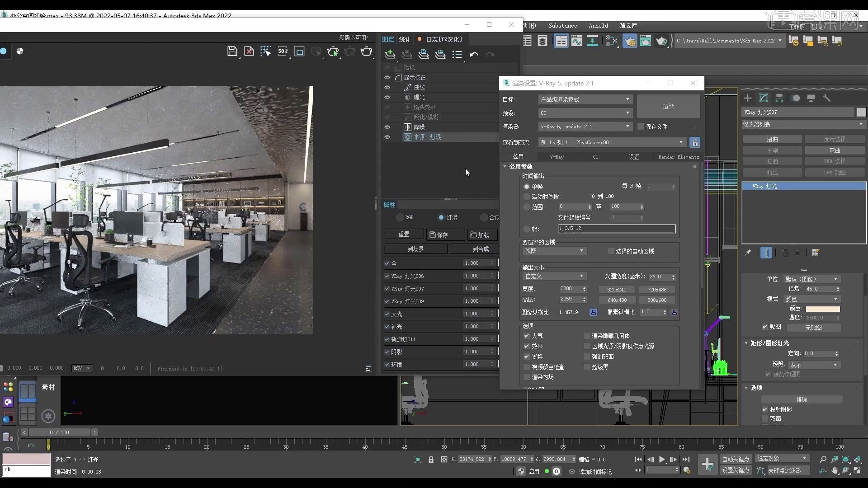Image resolution: width=868 pixels, height=488 pixels.
Task: Add a new layer in the frame buffer
Action: 390,54
